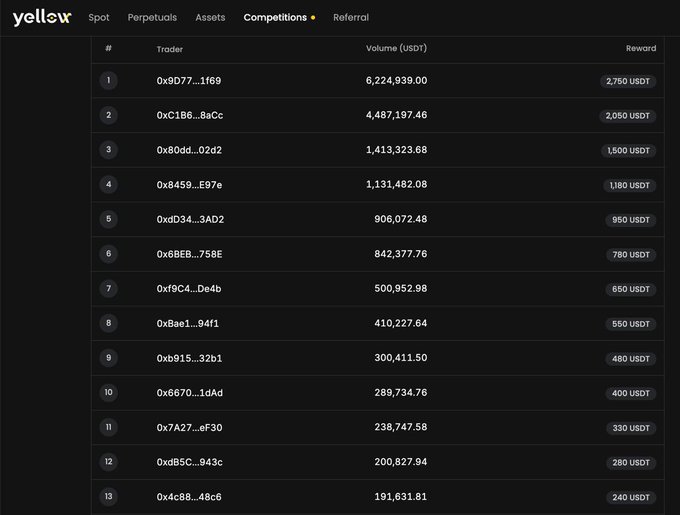Screen dimensions: 680x515
Task: Click volume value 200,827.94
Action: (x=401, y=462)
